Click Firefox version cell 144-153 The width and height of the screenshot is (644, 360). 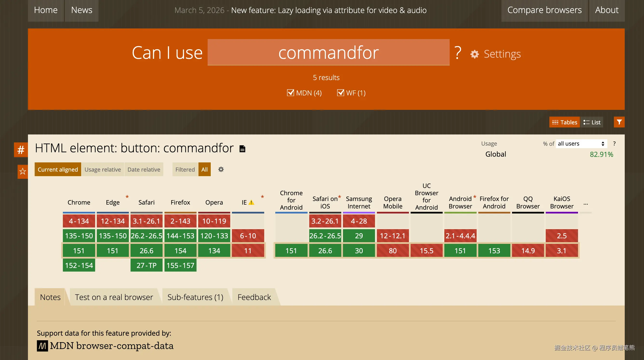pos(180,236)
